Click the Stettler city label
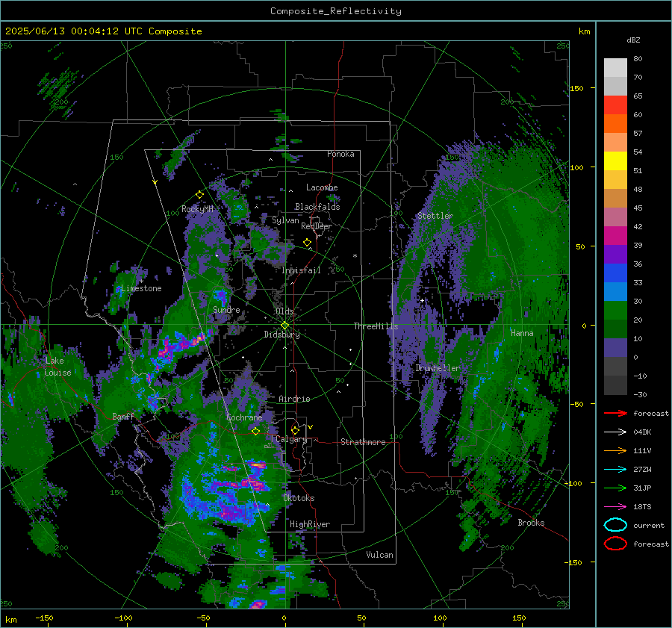Screen dimensions: 672x628 point(435,216)
